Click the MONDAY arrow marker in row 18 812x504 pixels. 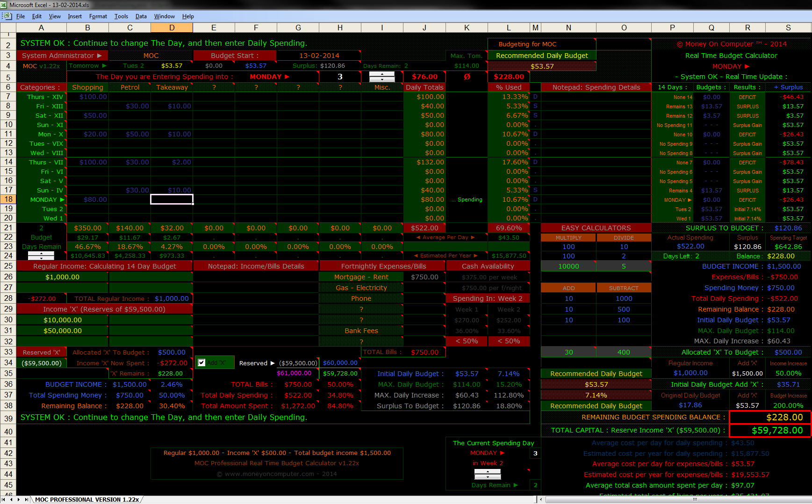coord(61,199)
